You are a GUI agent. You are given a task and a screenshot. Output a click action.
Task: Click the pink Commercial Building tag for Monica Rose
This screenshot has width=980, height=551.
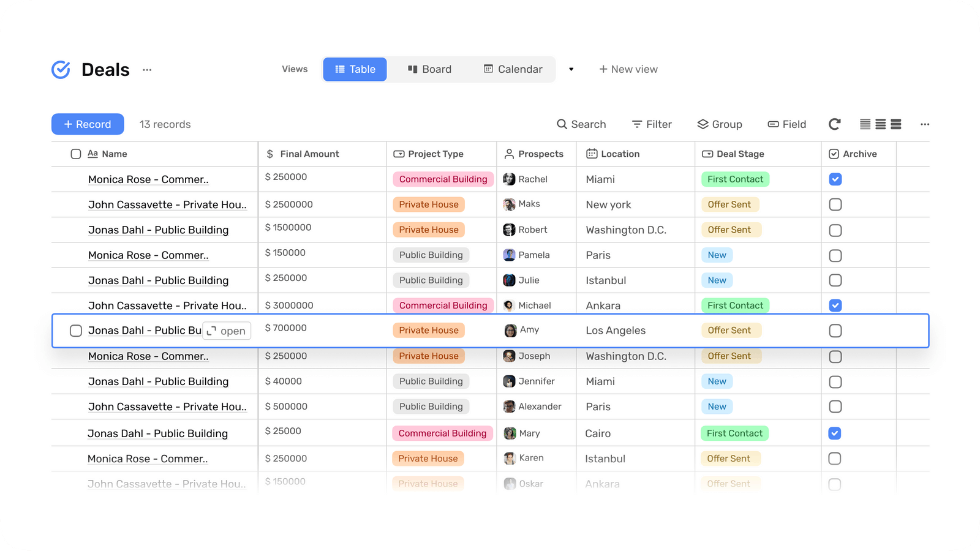tap(443, 179)
